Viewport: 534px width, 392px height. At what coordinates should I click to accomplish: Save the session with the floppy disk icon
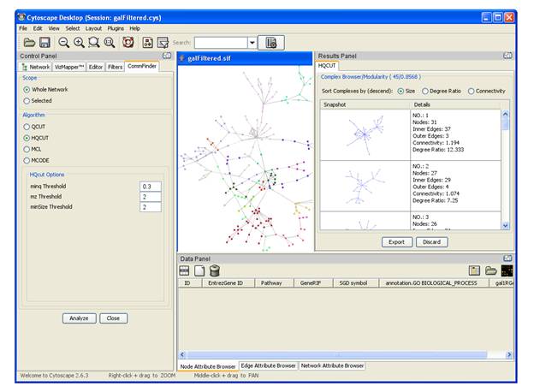(x=44, y=43)
